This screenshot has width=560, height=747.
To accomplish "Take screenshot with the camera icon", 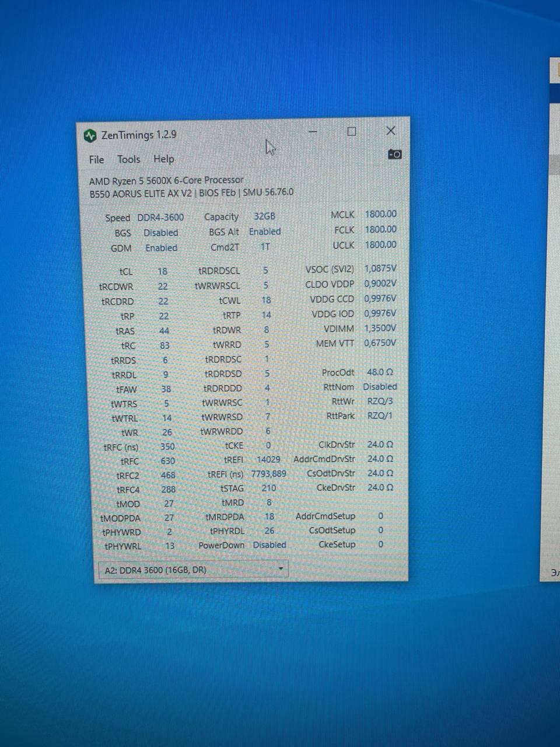I will (394, 154).
